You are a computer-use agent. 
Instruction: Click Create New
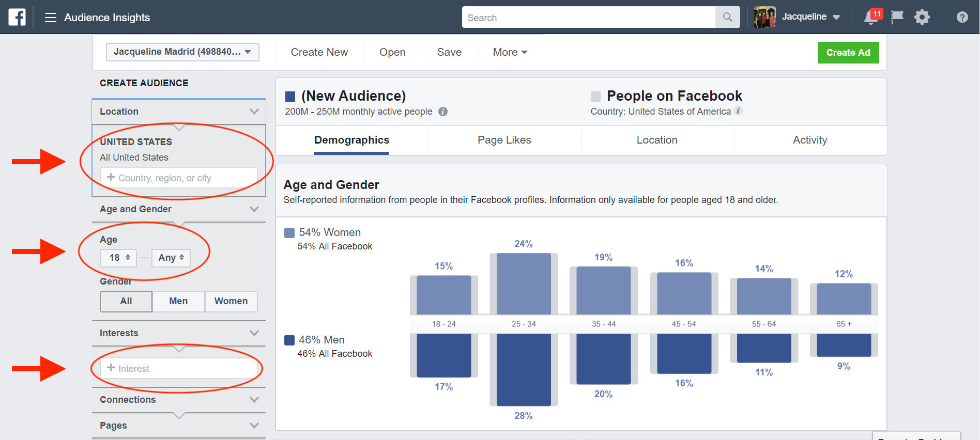point(319,52)
